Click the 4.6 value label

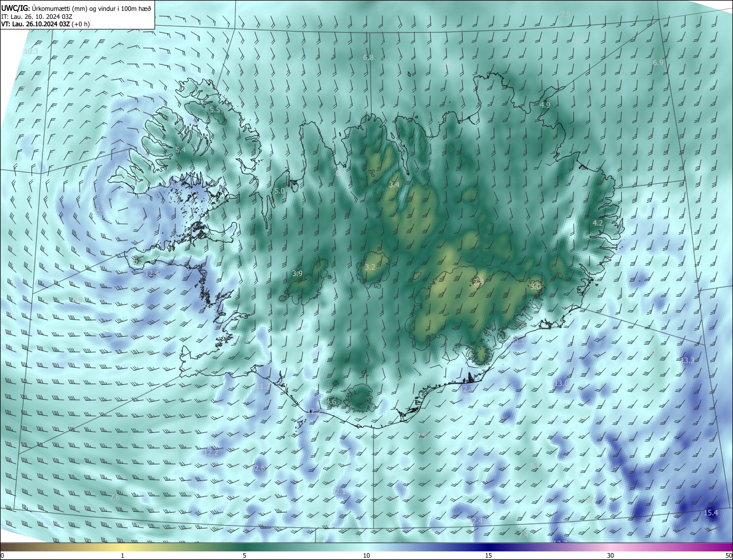[x=331, y=402]
